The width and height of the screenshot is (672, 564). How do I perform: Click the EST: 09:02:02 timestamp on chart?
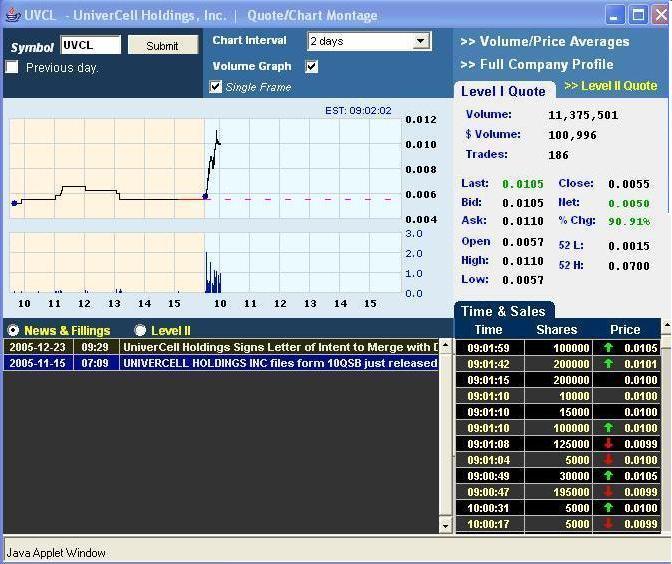coord(358,111)
